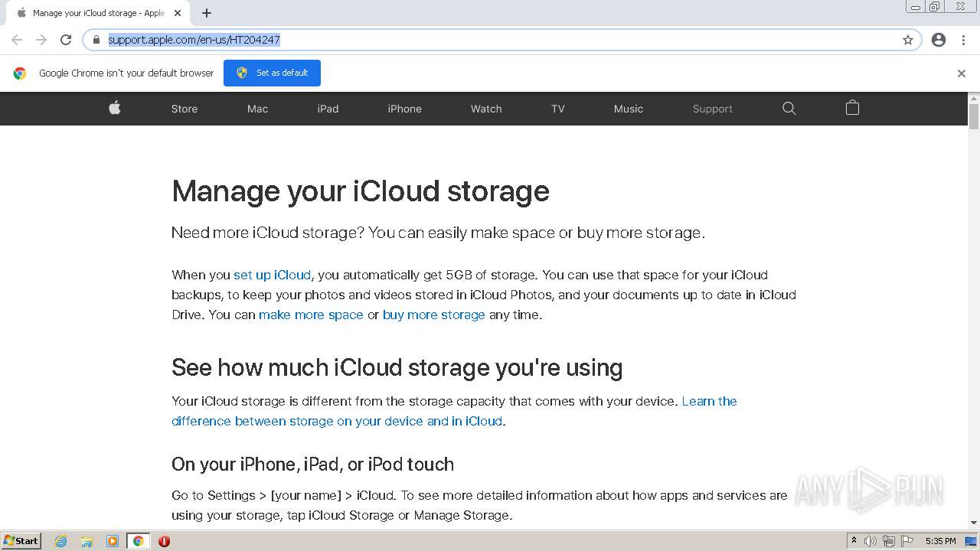Dismiss the default browser notification bar

coord(962,73)
